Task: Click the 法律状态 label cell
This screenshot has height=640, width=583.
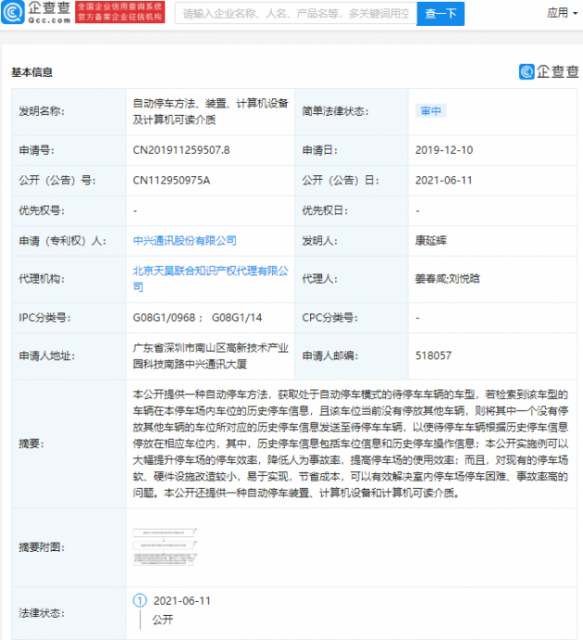Action: pyautogui.click(x=69, y=613)
